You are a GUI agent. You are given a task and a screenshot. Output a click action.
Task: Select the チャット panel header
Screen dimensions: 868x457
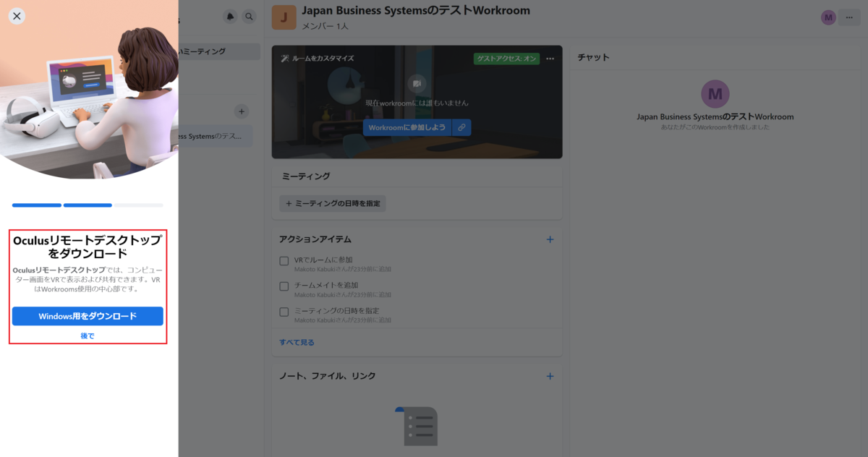click(x=593, y=58)
